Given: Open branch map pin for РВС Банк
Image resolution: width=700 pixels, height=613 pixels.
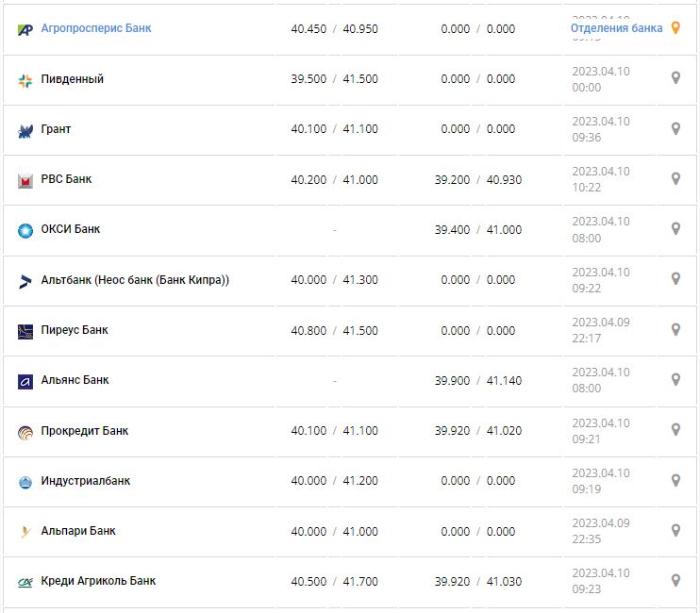Looking at the screenshot, I should click(675, 178).
